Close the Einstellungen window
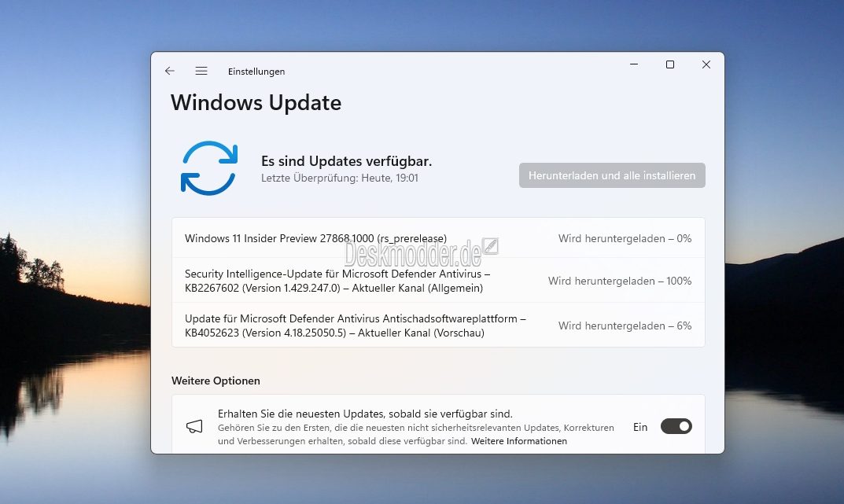 [x=706, y=64]
